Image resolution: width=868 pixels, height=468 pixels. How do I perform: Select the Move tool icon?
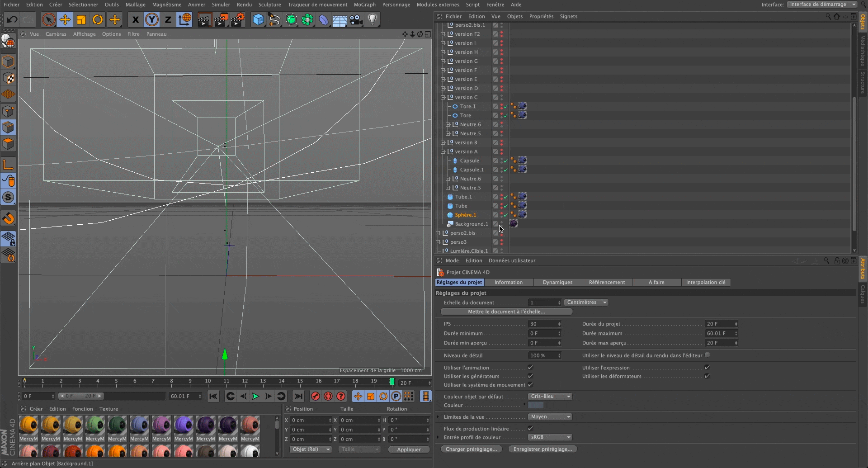click(65, 19)
